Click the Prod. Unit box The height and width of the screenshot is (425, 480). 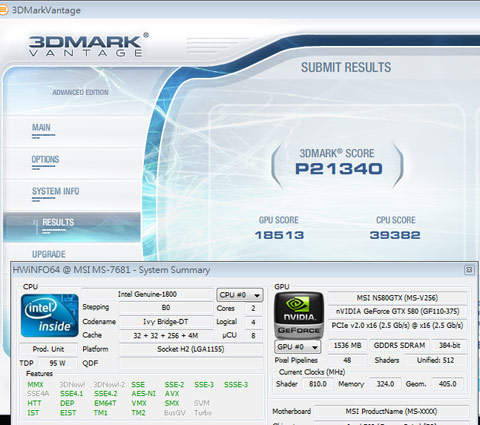click(x=48, y=349)
